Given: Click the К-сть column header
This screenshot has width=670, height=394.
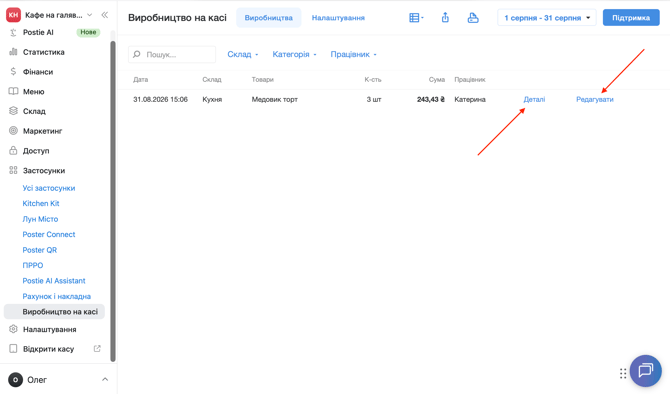Looking at the screenshot, I should click(373, 79).
